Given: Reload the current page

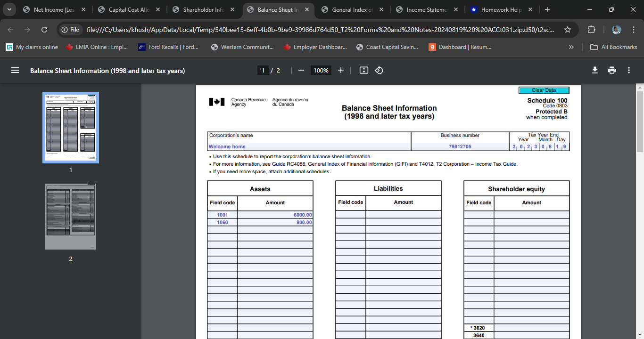Looking at the screenshot, I should pos(44,30).
